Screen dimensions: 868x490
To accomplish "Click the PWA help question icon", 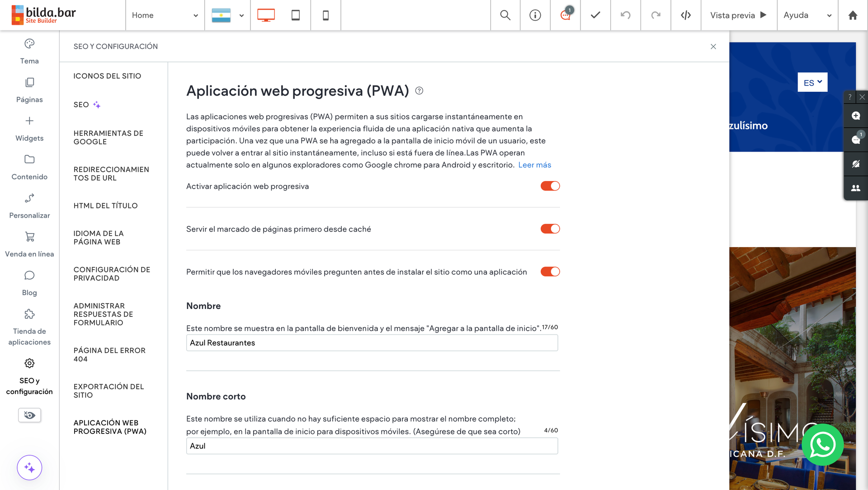I will tap(419, 90).
